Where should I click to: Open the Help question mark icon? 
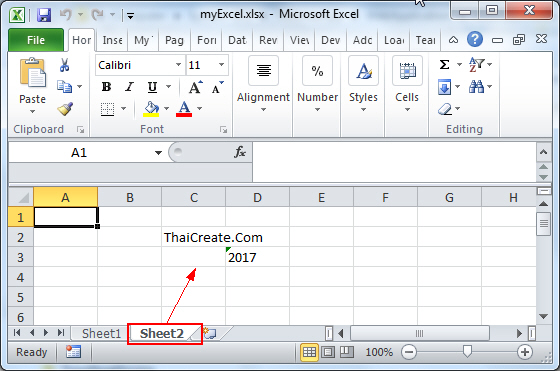(475, 39)
